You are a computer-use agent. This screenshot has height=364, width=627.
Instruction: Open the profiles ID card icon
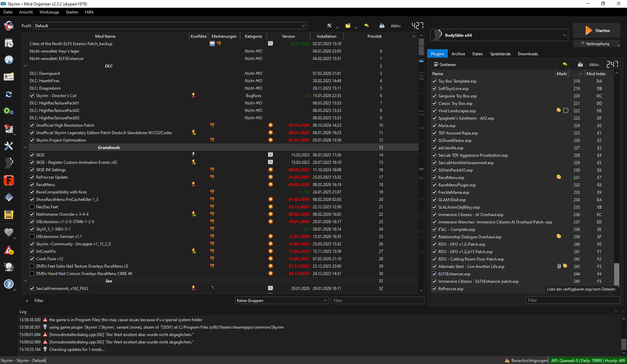[9, 77]
